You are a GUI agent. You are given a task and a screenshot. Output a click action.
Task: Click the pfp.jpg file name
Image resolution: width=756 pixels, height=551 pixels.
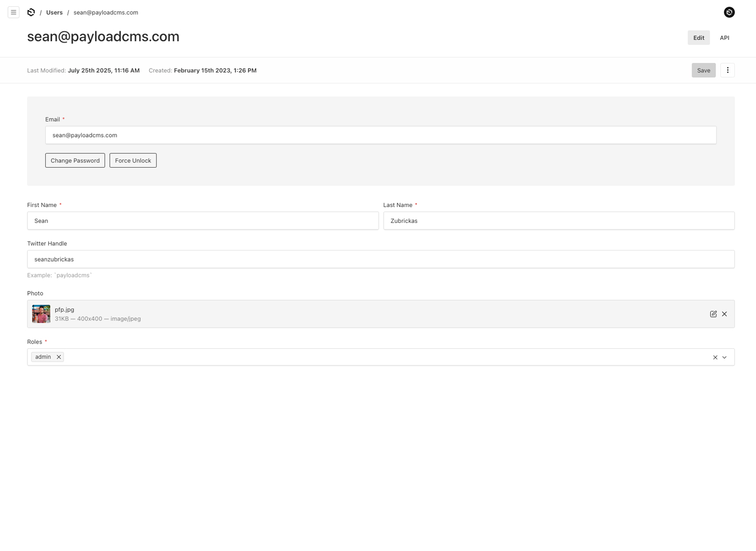[65, 310]
